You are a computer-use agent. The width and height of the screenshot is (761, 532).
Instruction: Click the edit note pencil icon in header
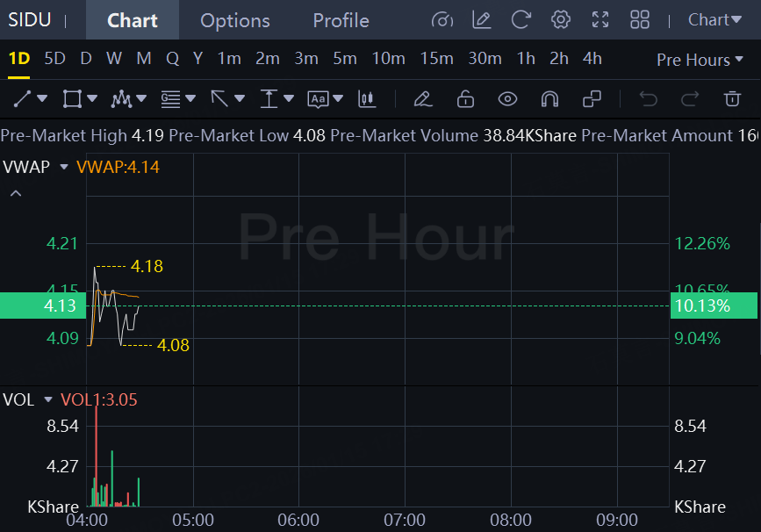481,20
